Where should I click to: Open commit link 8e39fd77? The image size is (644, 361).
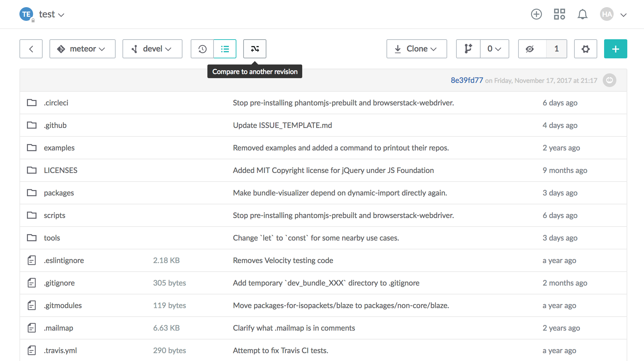point(467,80)
